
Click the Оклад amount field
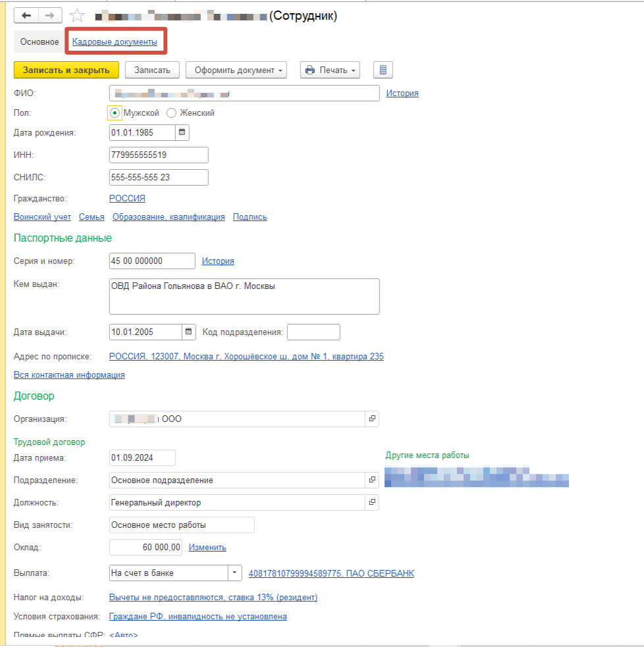(x=146, y=547)
